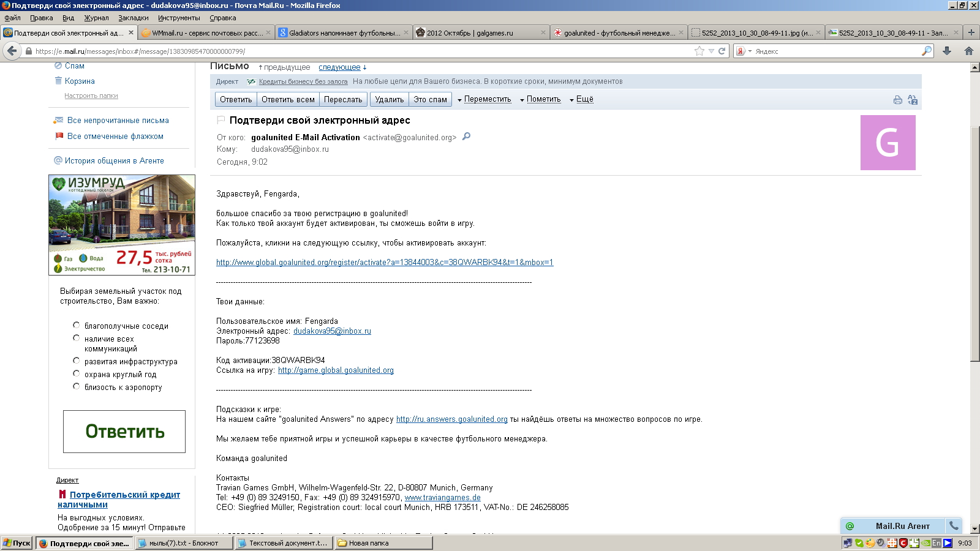Mark the email with Это спам
The width and height of the screenshot is (980, 551).
click(x=430, y=99)
